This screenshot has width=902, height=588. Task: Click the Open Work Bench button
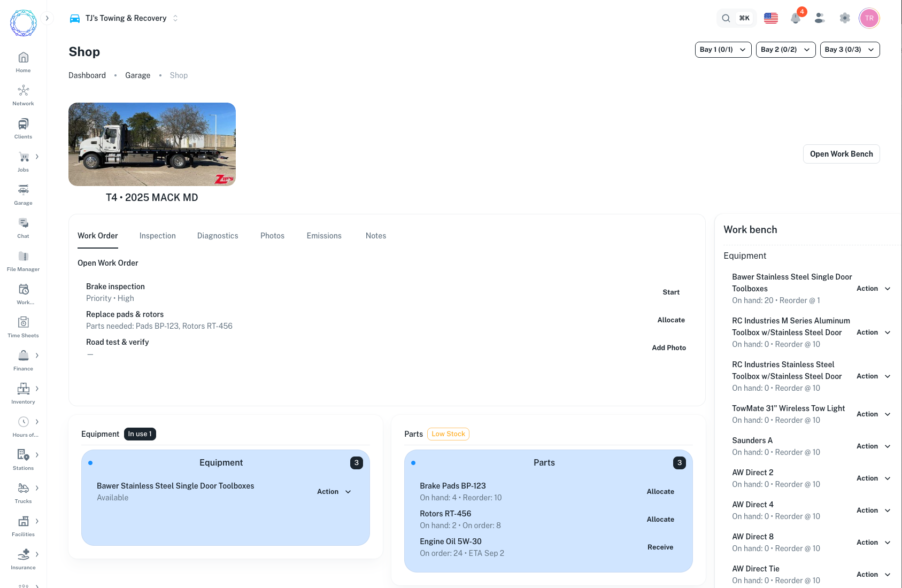841,154
